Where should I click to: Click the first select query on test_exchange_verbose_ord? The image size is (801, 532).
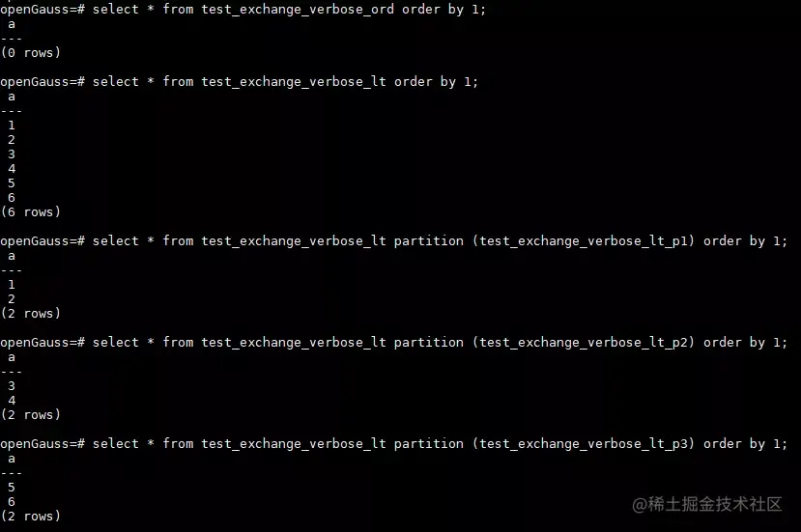pos(289,10)
